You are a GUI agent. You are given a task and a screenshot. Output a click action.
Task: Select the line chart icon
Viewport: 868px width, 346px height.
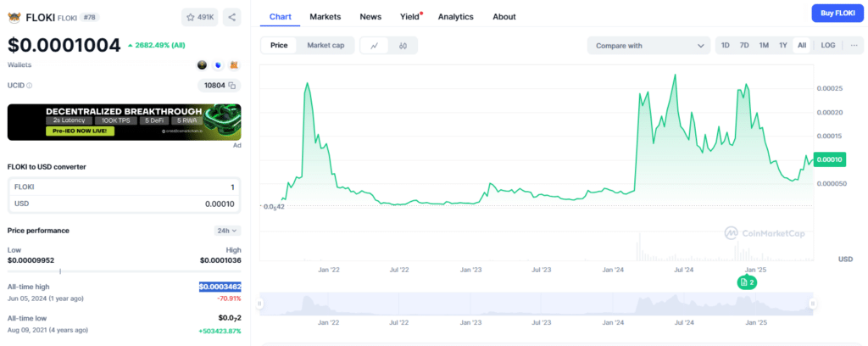tap(374, 46)
